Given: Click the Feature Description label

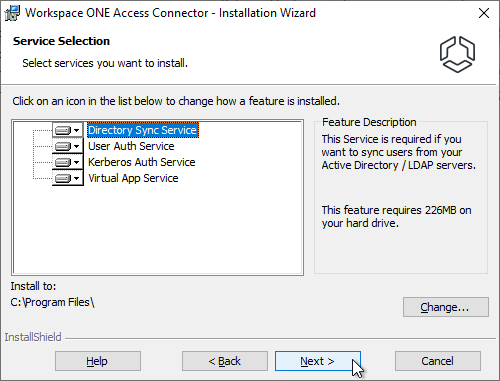Looking at the screenshot, I should [x=369, y=122].
